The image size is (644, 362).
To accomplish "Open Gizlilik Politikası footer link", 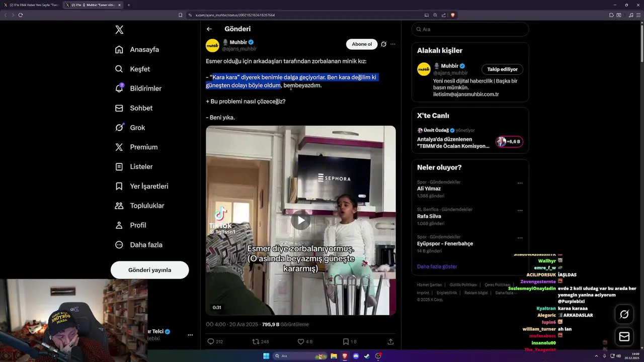I will point(463,285).
